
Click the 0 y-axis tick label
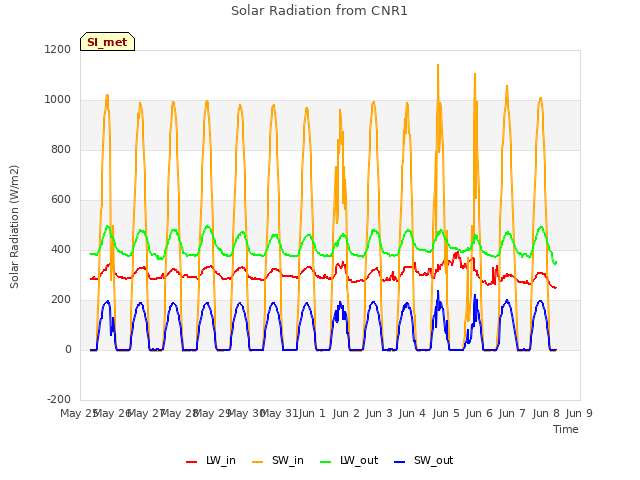(x=68, y=349)
